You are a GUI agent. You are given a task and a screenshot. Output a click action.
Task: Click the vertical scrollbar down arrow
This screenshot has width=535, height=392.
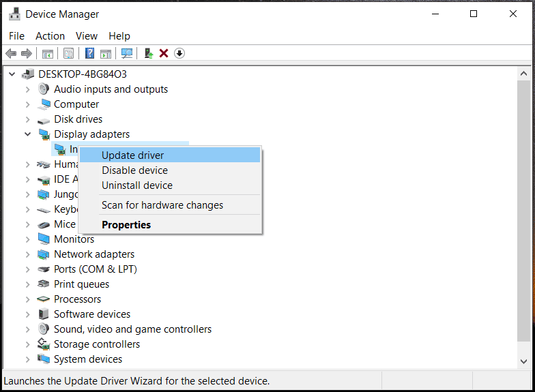coord(523,361)
